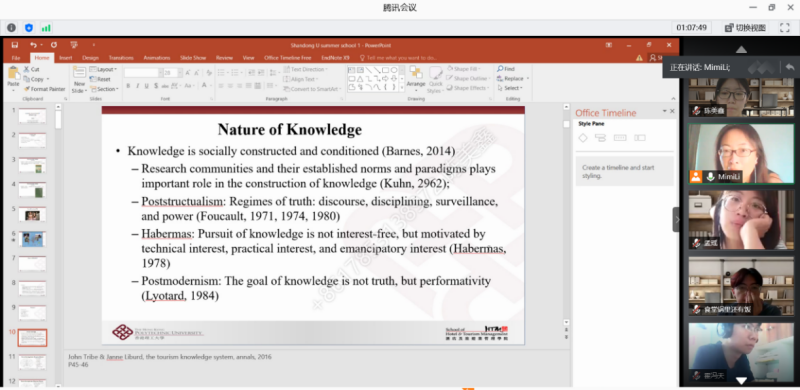Image resolution: width=800 pixels, height=390 pixels.
Task: Toggle Align Left paragraph alignment
Action: coord(221,86)
